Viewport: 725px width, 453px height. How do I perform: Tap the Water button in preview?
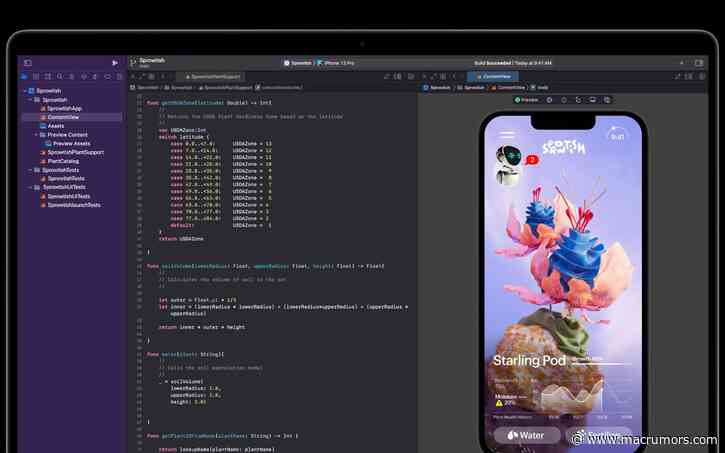[x=527, y=435]
